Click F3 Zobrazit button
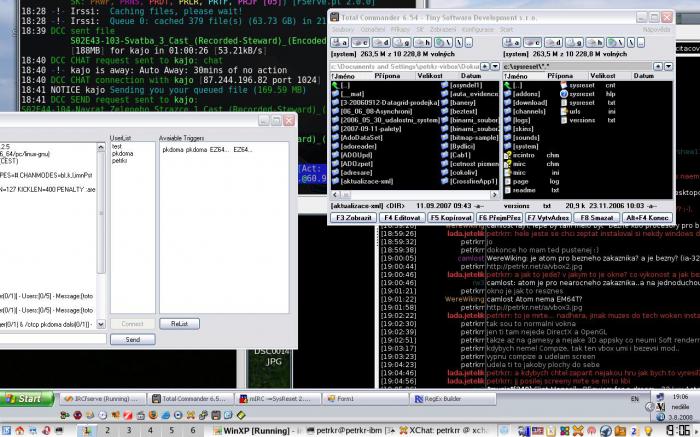The height and width of the screenshot is (437, 700). (354, 217)
